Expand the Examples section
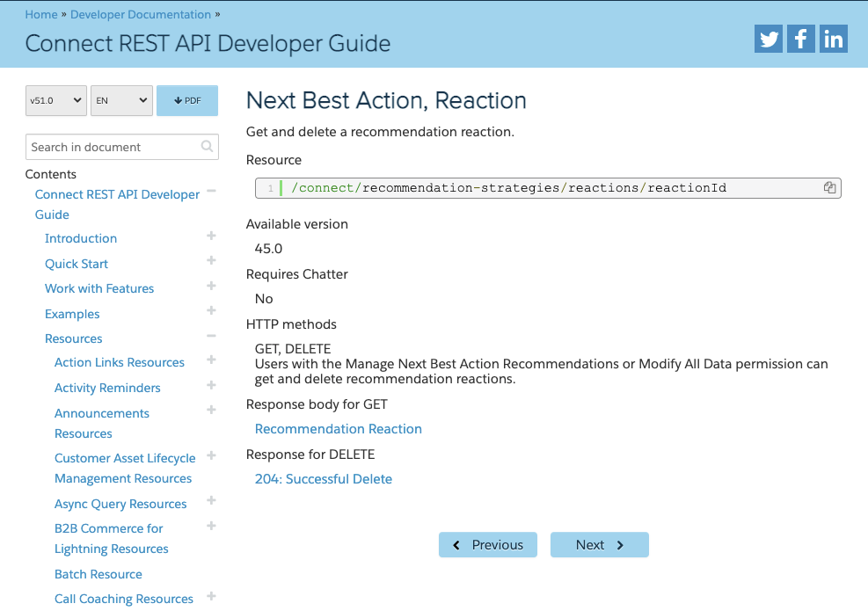Screen dimensions: 868x611 click(211, 310)
